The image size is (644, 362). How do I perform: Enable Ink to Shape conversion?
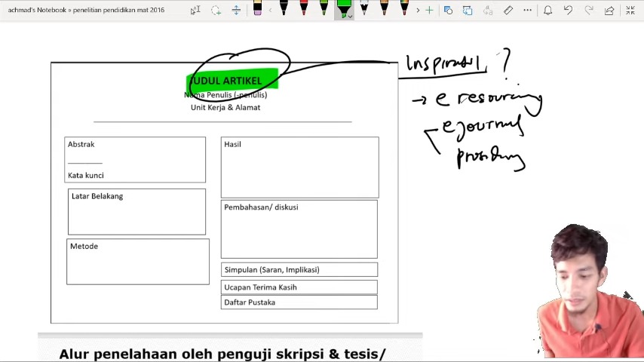pos(468,11)
